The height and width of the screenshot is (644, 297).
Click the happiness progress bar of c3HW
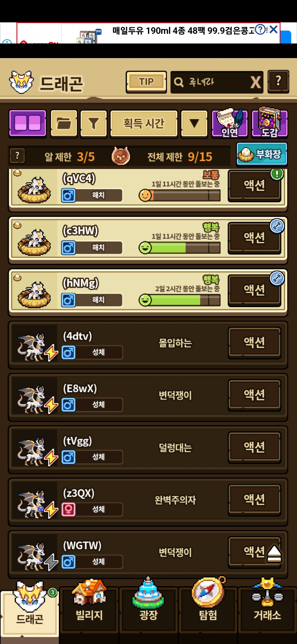click(x=180, y=248)
